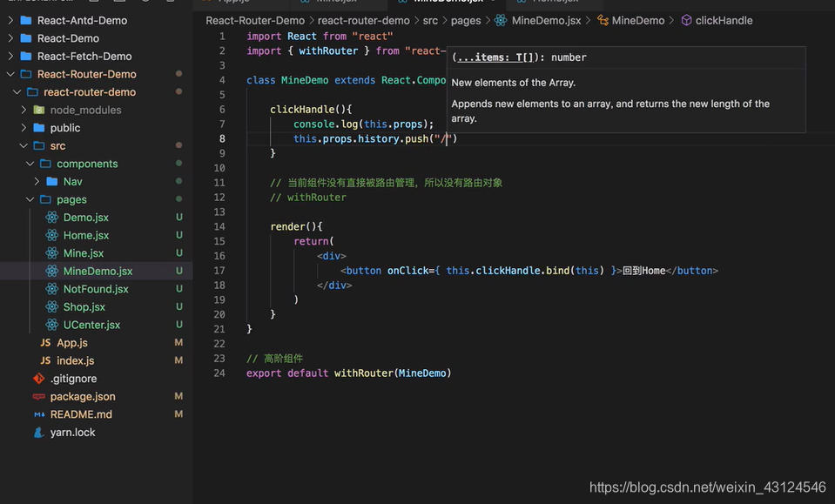The height and width of the screenshot is (504, 835).
Task: Click the React icon beside UCenter.jsx
Action: pyautogui.click(x=51, y=325)
